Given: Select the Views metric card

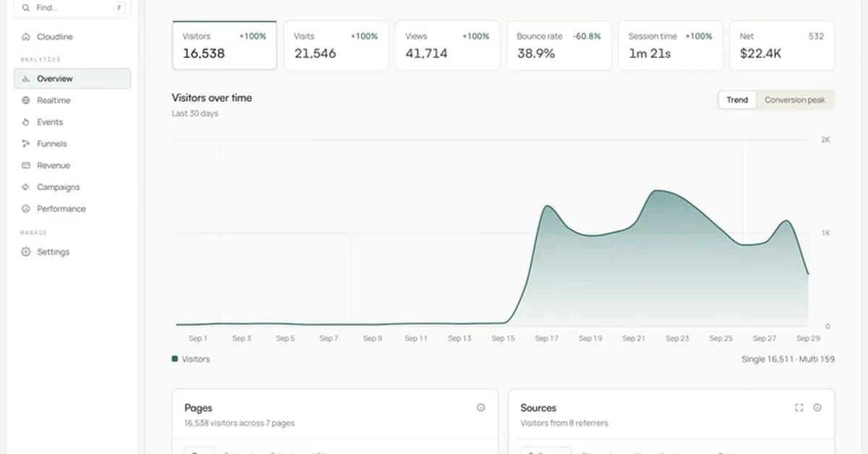Looking at the screenshot, I should (x=447, y=46).
